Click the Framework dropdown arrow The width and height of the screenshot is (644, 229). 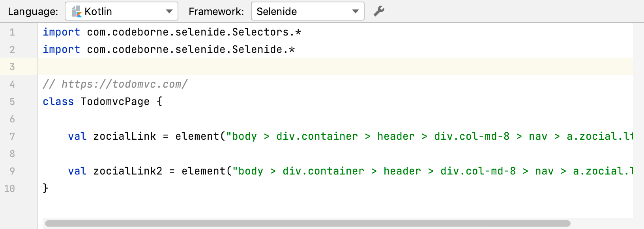pyautogui.click(x=355, y=11)
